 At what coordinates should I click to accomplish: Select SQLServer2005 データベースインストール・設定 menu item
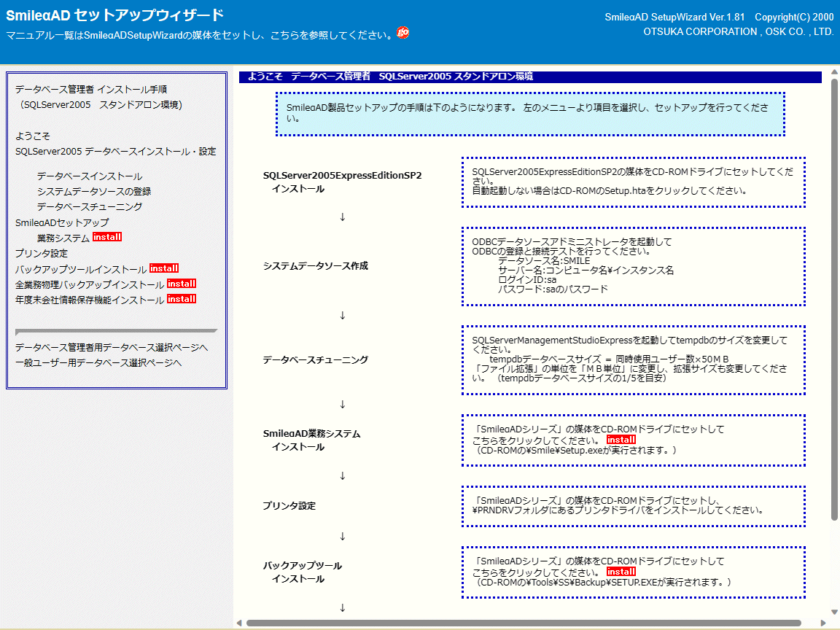(116, 152)
